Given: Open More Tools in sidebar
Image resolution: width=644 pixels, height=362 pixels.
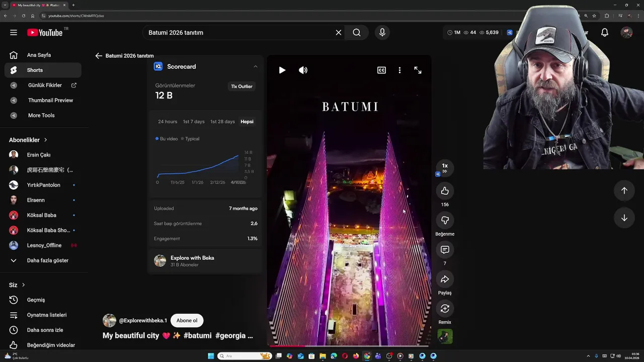Looking at the screenshot, I should tap(43, 116).
